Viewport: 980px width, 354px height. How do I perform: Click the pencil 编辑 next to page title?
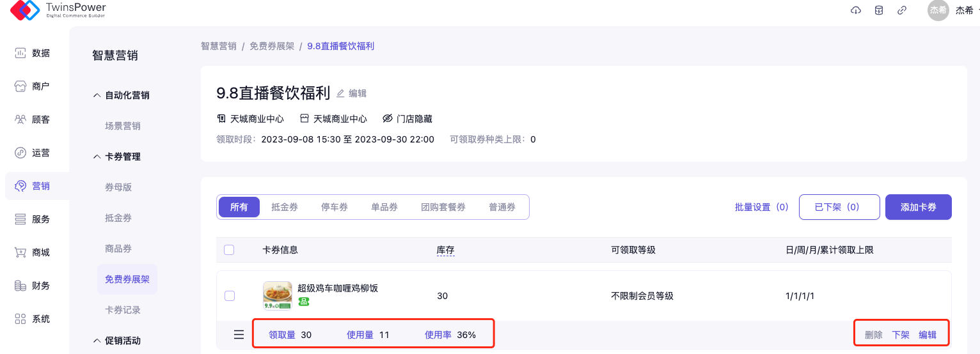[x=351, y=93]
